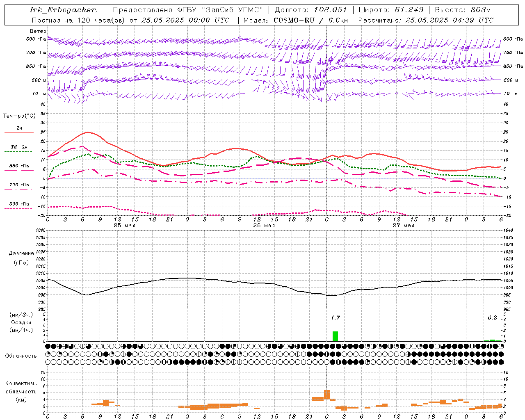Click the Ветер wind panel label
Viewport: 525px width, 420px height.
click(x=38, y=31)
